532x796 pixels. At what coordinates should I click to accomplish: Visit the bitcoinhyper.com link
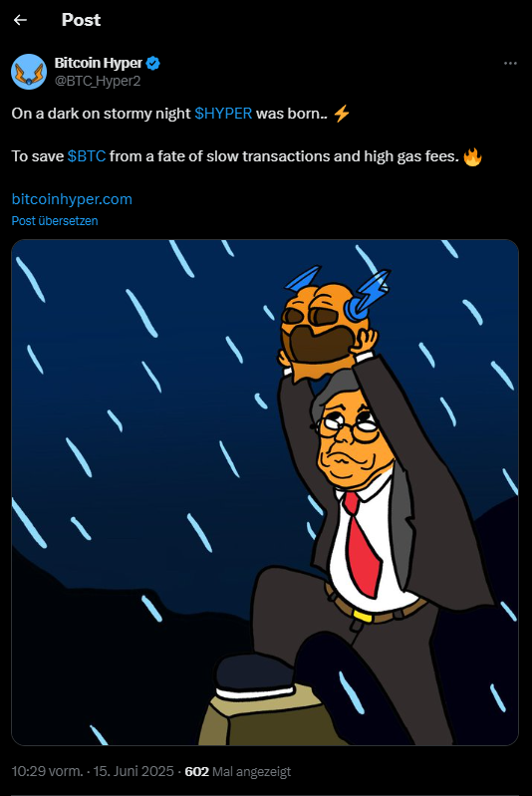click(72, 199)
